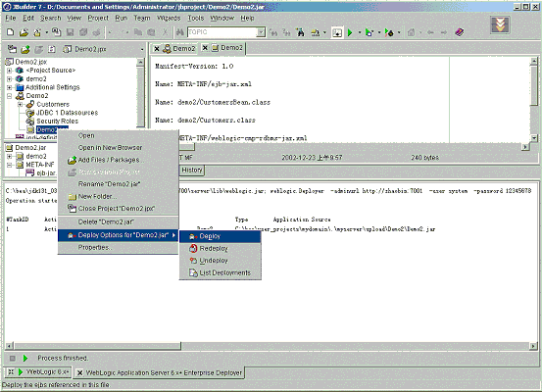Collapse the META-INF structure node
The image size is (542, 392).
[10, 165]
